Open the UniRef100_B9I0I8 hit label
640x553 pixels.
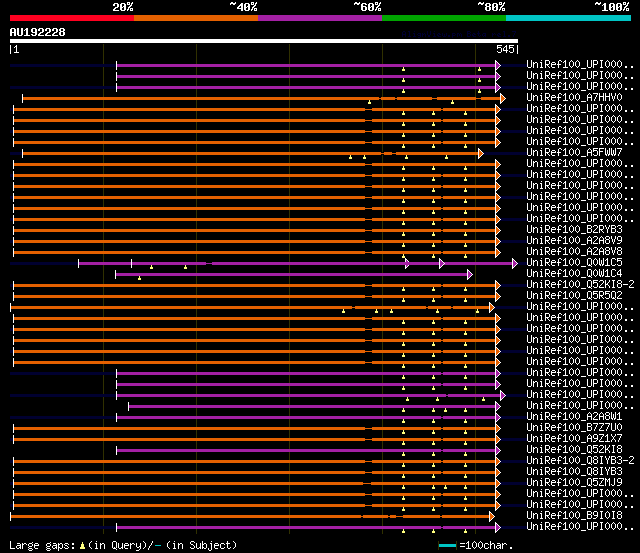[x=574, y=515]
